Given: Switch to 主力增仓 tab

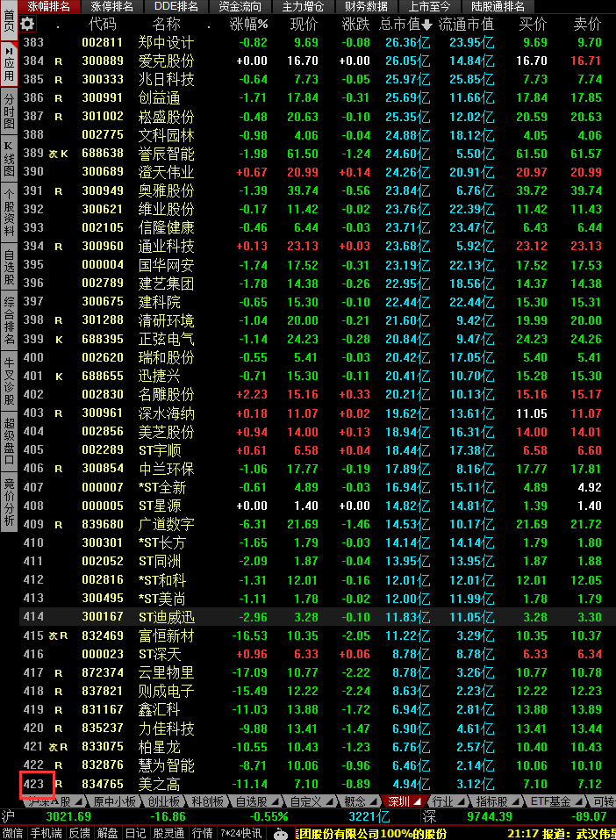Looking at the screenshot, I should [x=304, y=6].
